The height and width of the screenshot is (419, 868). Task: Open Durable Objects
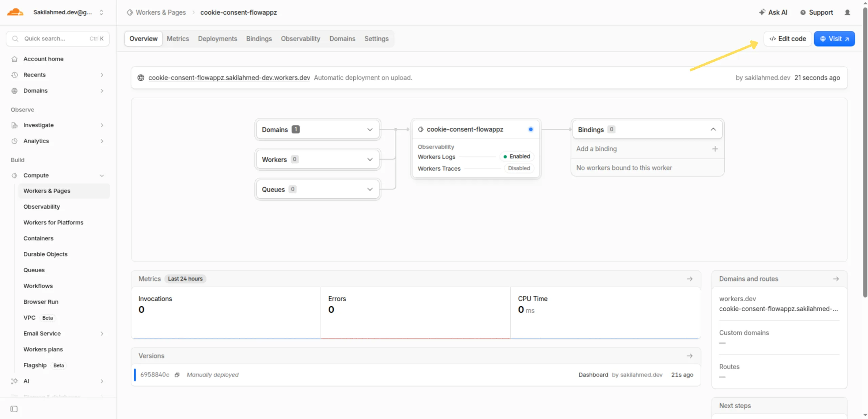click(45, 254)
